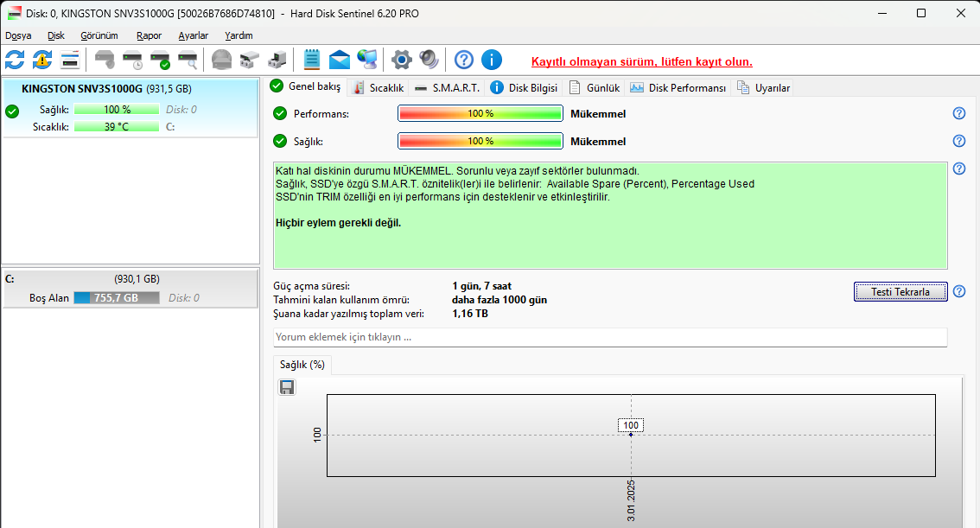Click help icon beside status text box
This screenshot has width=980, height=528.
(958, 169)
